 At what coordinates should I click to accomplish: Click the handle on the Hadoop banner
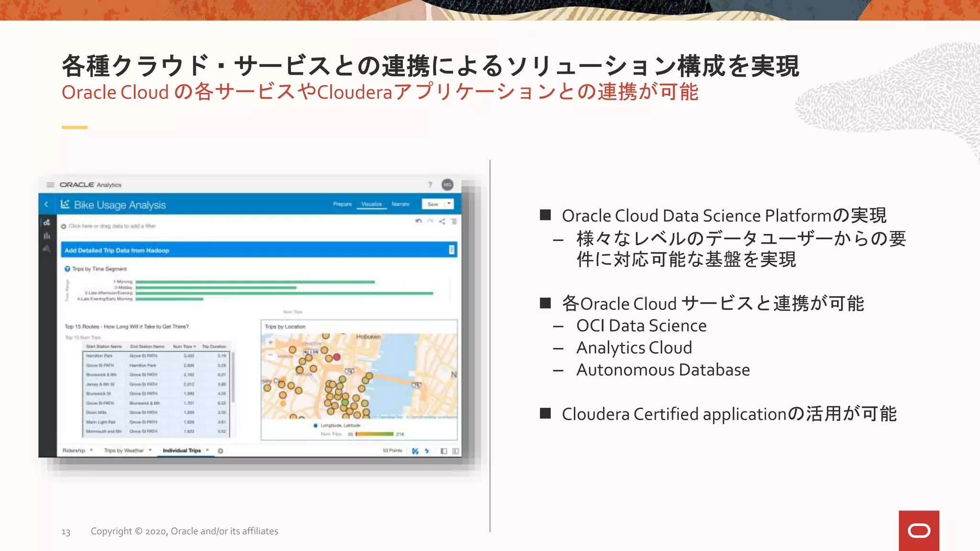pos(451,250)
